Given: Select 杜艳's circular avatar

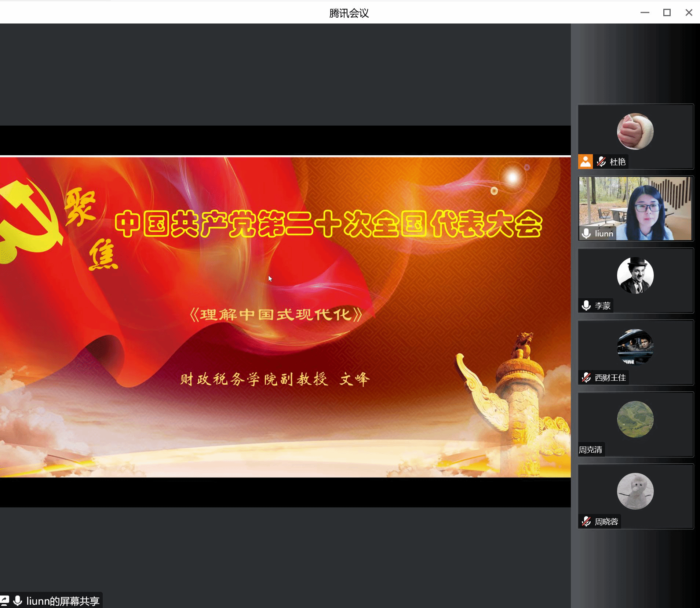Looking at the screenshot, I should point(635,131).
